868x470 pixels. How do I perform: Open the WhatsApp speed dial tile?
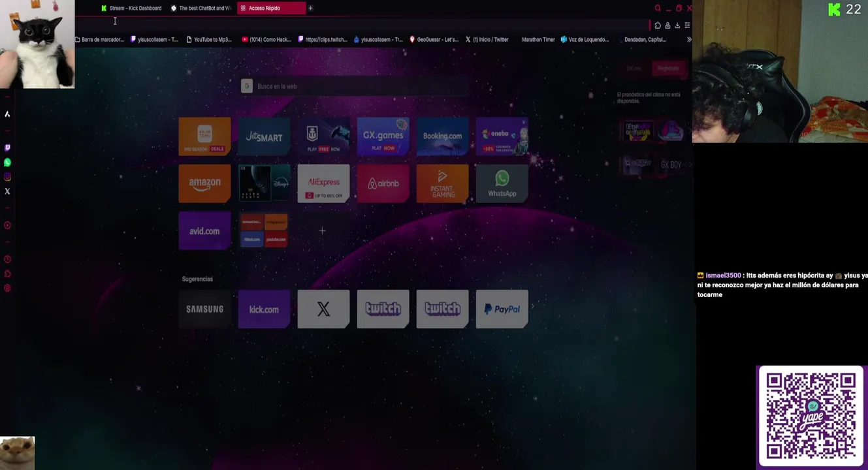(502, 183)
